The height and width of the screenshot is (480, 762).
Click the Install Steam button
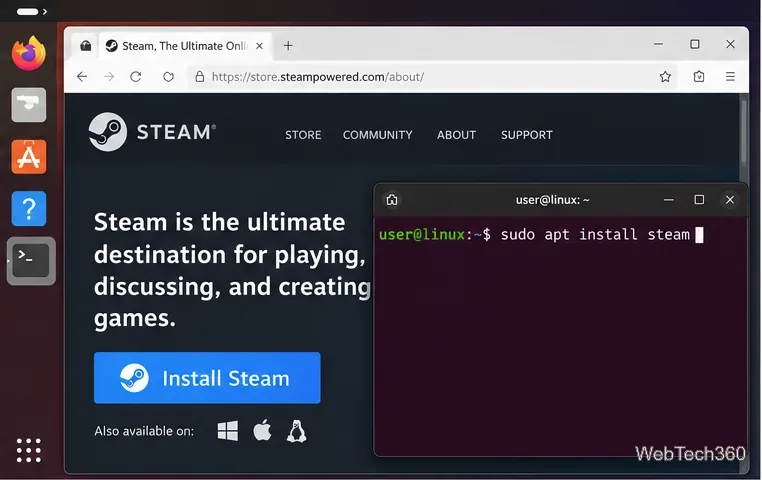point(207,378)
